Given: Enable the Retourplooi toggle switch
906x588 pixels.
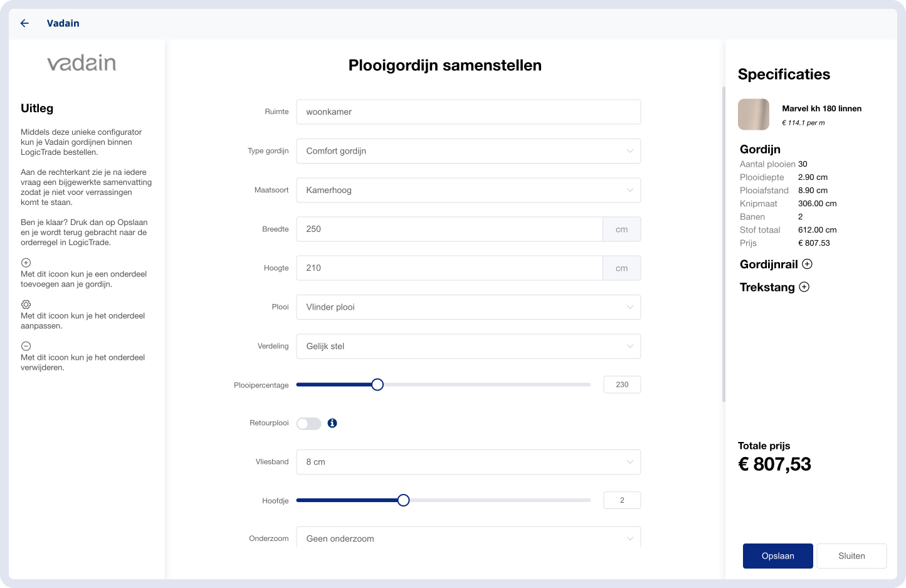Looking at the screenshot, I should [x=308, y=424].
